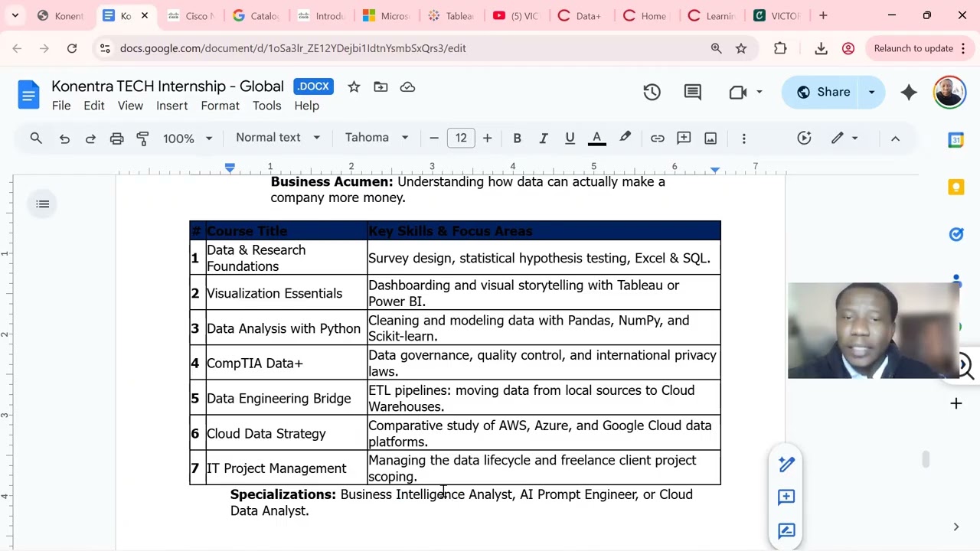
Task: Toggle italic formatting
Action: coord(544,139)
